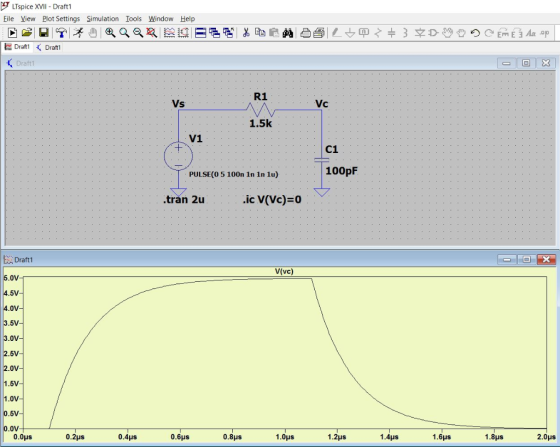Screen dimensions: 560x447
Task: Click the Copy icon in the toolbar
Action: pyautogui.click(x=260, y=33)
